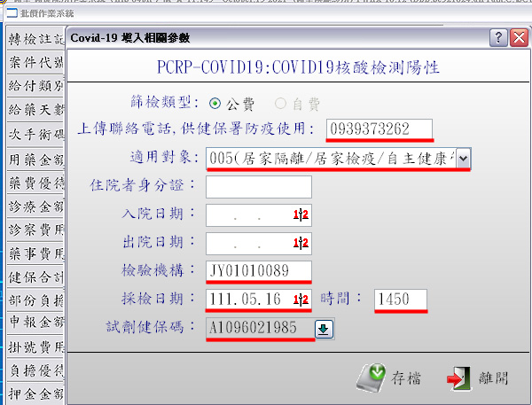532x405 pixels.
Task: Click the download arrow beside 試劑健保碼
Action: [x=323, y=330]
